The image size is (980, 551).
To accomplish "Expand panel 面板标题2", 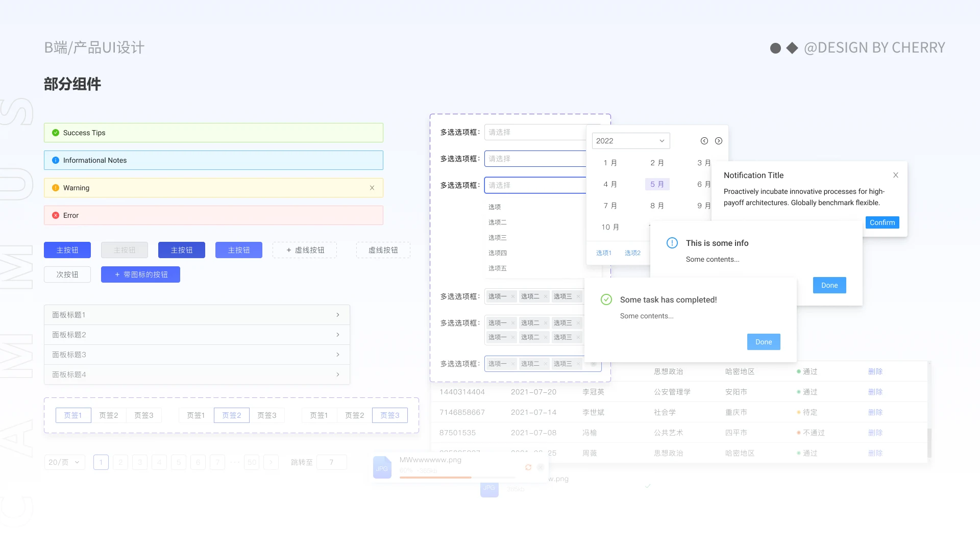I will coord(197,335).
